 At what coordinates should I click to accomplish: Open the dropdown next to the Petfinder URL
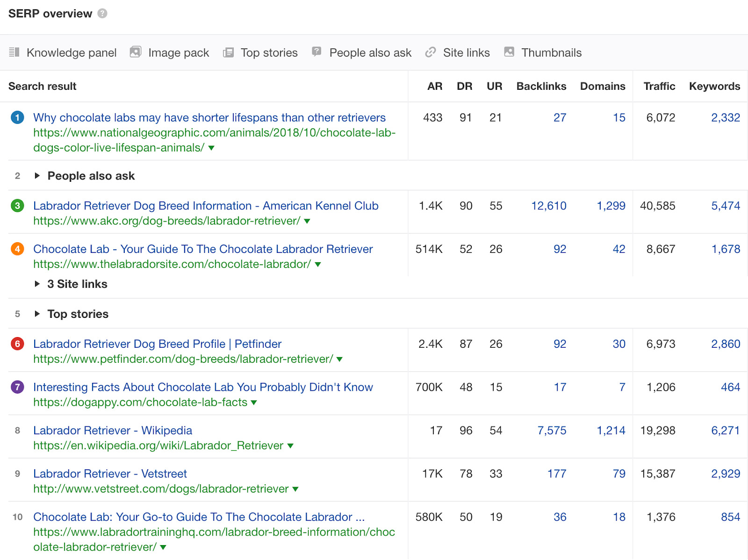(340, 359)
